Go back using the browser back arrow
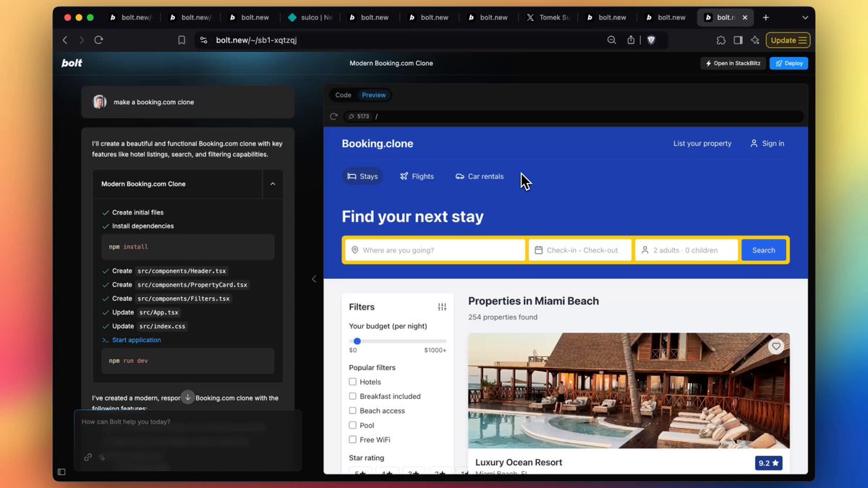Viewport: 868px width, 488px height. click(65, 40)
